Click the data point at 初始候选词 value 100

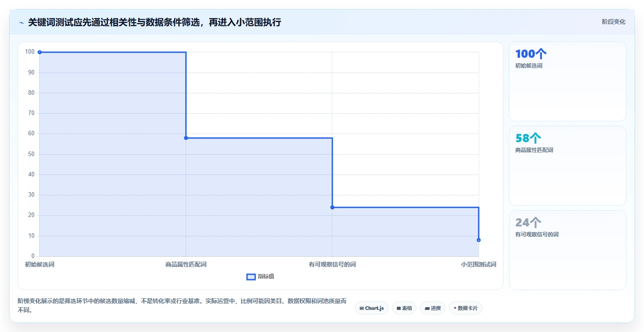point(40,52)
